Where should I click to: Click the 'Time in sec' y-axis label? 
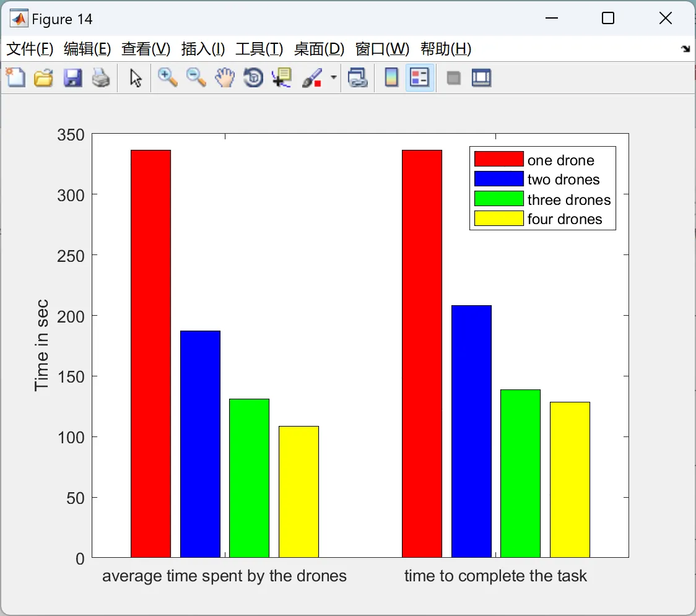tap(41, 345)
